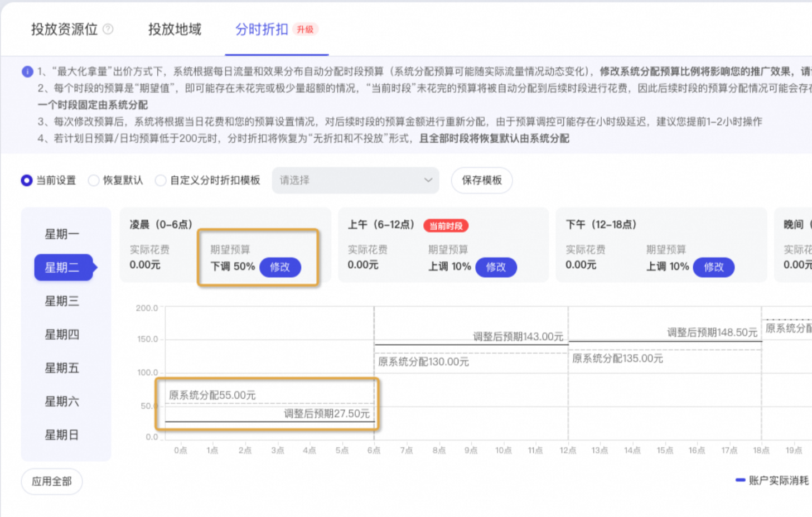Screen dimensions: 812x517
Task: Select 星期三 in the day list
Action: 62,301
